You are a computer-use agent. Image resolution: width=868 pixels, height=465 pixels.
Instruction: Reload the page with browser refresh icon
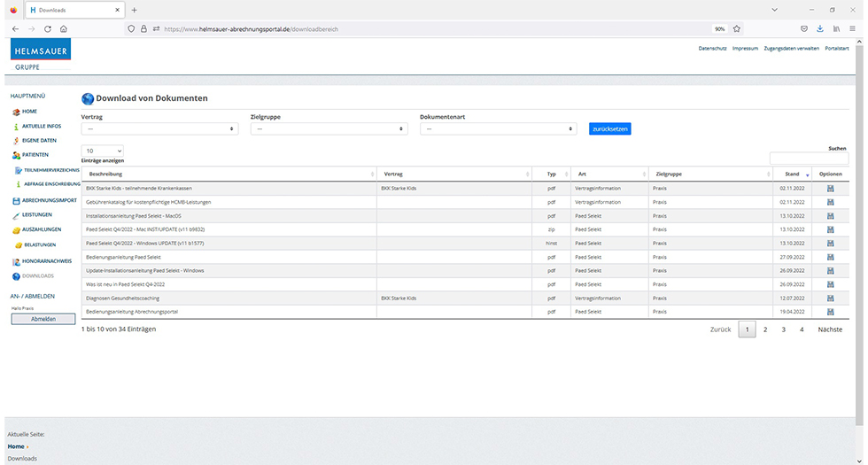[x=48, y=28]
